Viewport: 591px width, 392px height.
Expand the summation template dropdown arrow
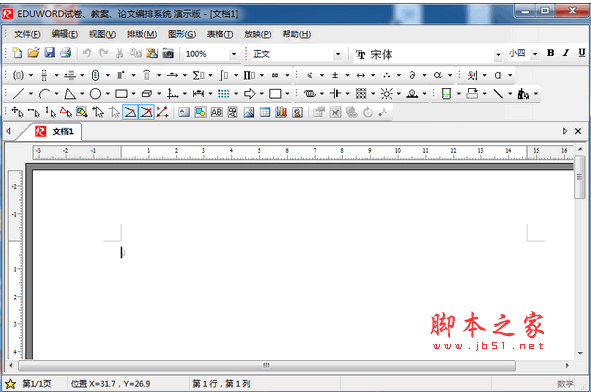pyautogui.click(x=210, y=75)
